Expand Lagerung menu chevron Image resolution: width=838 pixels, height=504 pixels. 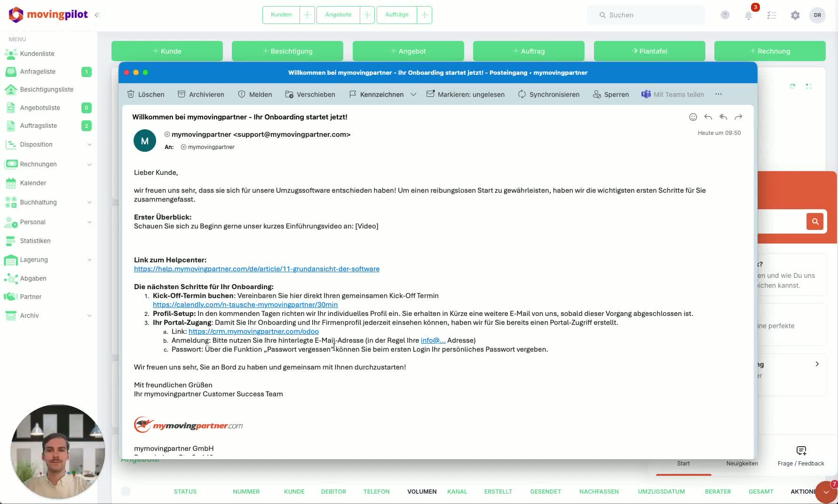tap(89, 260)
